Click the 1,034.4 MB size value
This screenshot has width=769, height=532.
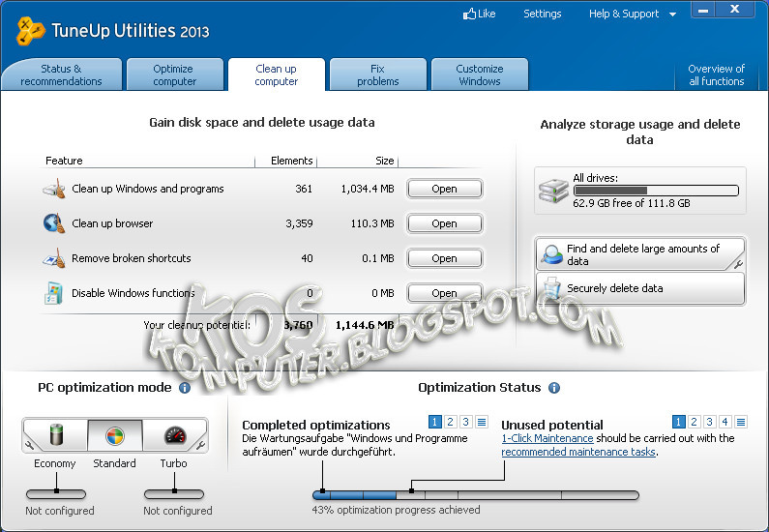coord(368,189)
